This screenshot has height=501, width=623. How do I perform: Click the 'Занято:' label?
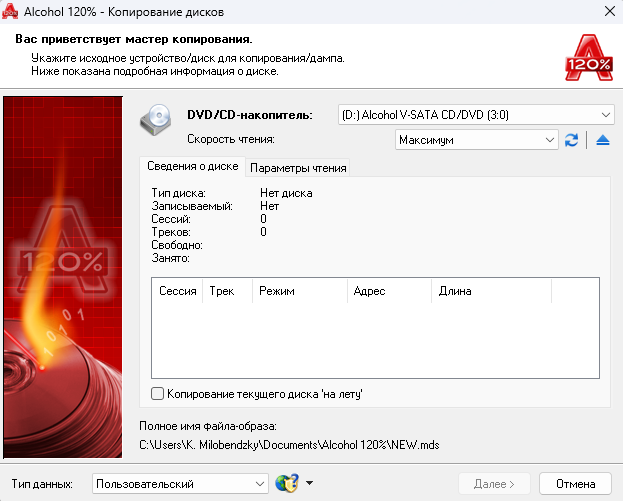(170, 258)
